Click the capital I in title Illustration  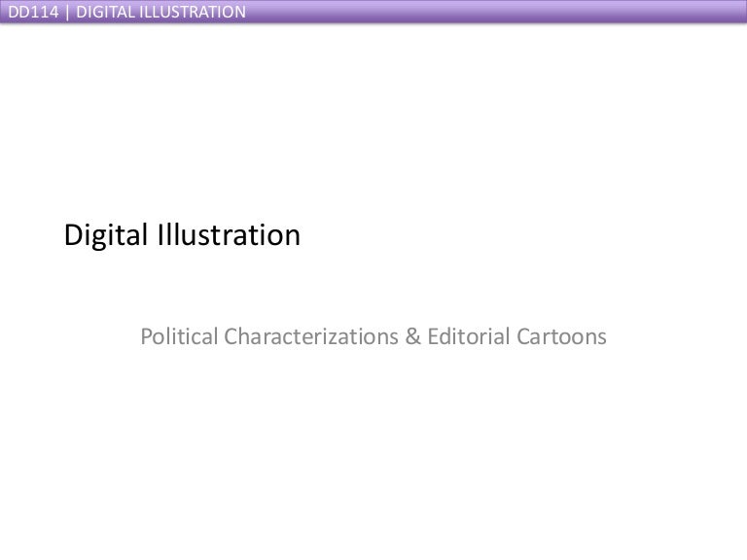pos(157,236)
